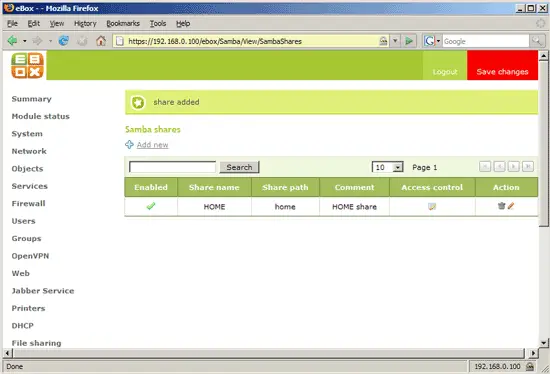The width and height of the screenshot is (550, 374).
Task: Open OpenVPN in the sidebar
Action: click(x=30, y=256)
